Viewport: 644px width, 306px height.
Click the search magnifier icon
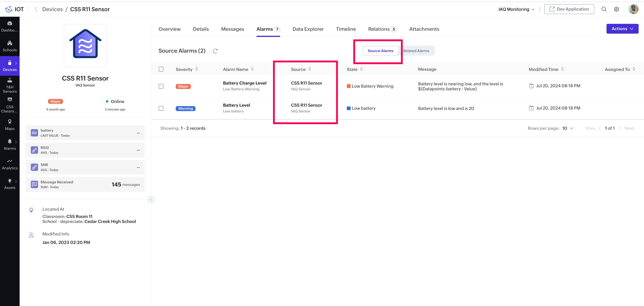coord(604,9)
